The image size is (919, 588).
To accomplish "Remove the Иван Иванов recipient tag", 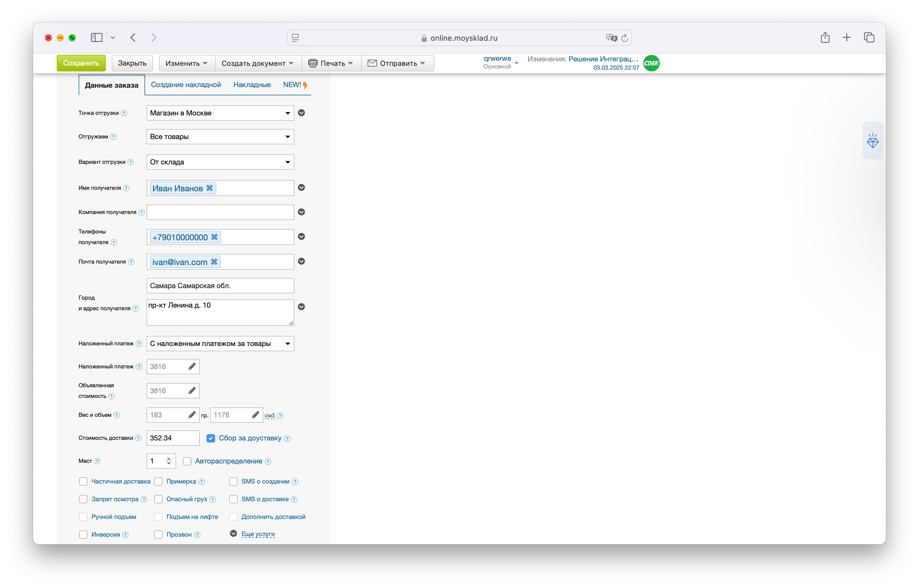I will [210, 188].
